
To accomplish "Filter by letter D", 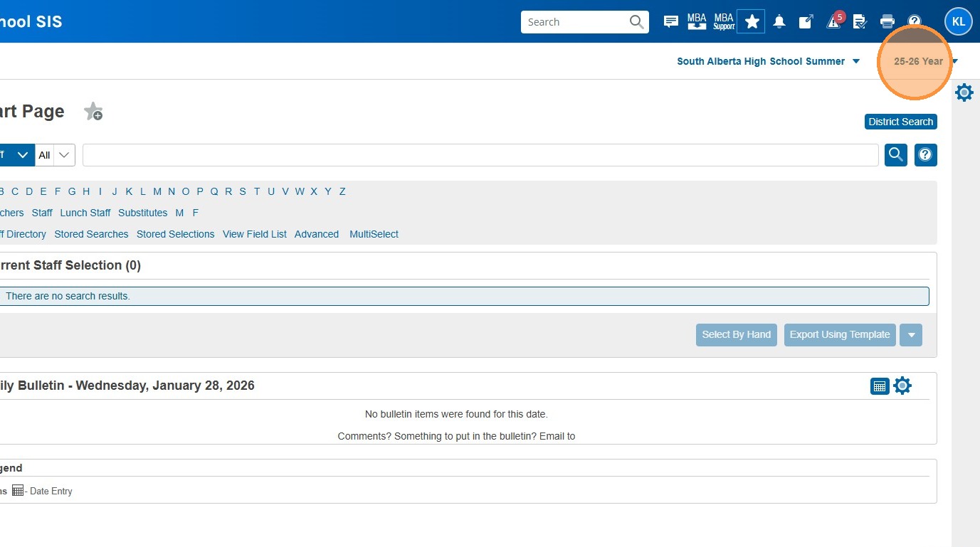I will click(x=29, y=191).
